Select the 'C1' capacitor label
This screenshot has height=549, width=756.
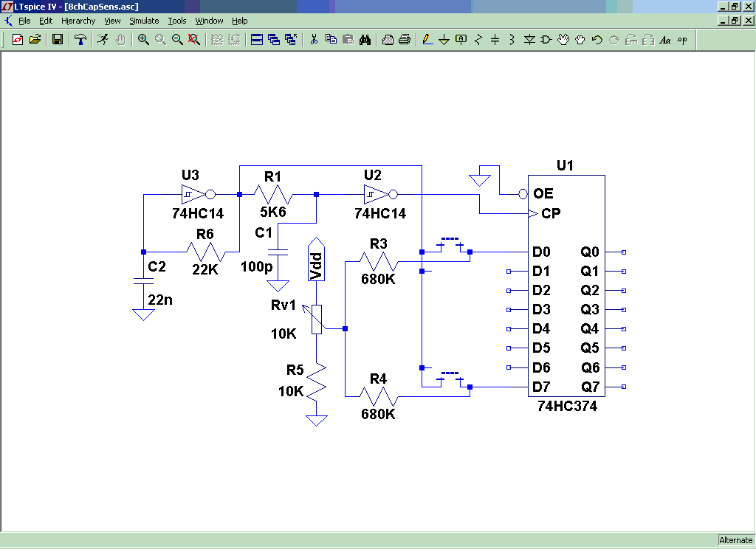point(264,232)
